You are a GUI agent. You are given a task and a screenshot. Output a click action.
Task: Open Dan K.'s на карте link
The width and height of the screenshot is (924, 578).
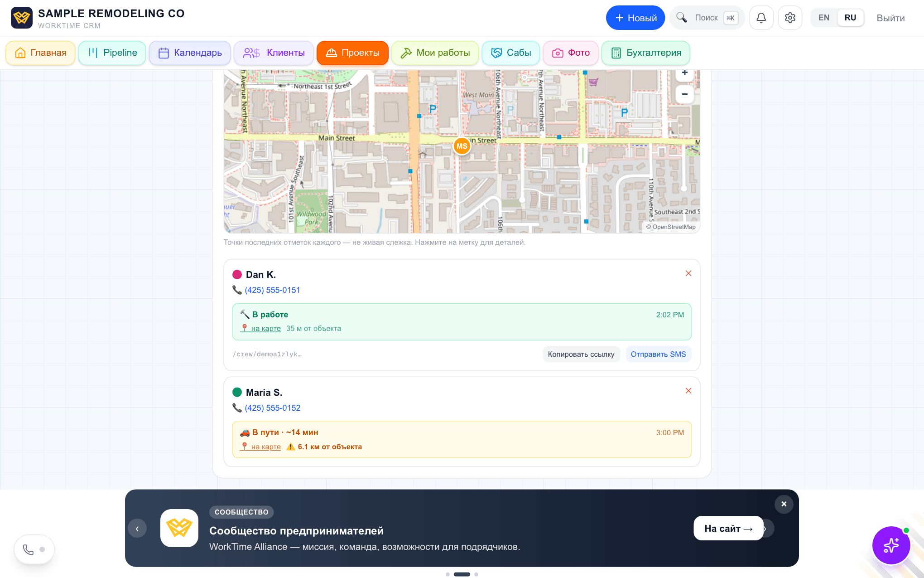point(260,328)
